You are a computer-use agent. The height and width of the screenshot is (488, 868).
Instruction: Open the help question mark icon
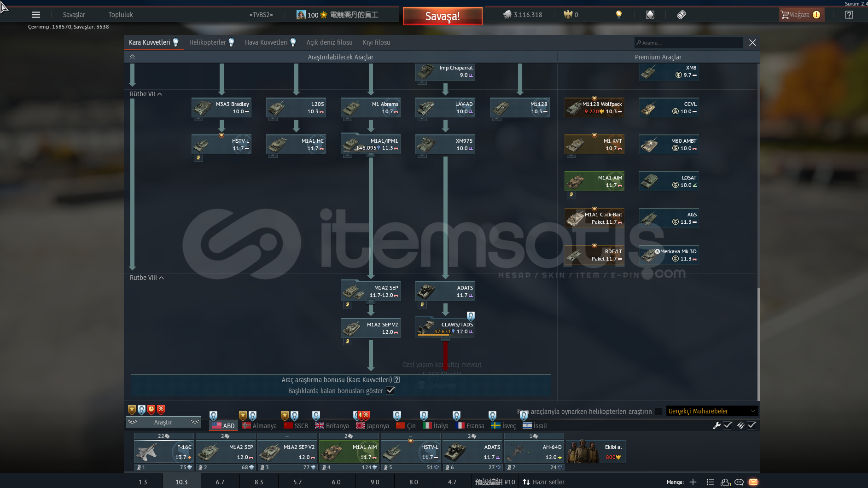click(x=849, y=15)
